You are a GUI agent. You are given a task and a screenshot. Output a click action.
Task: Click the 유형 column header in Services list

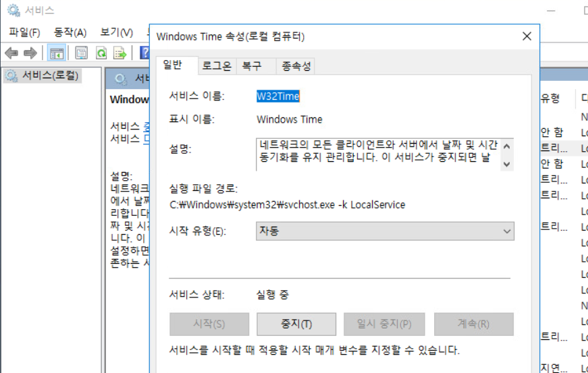point(550,98)
